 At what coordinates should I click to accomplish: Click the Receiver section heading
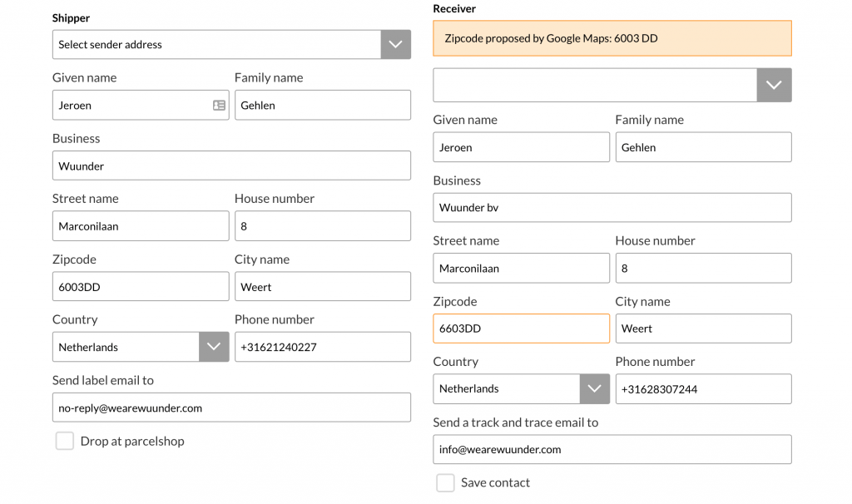tap(454, 8)
